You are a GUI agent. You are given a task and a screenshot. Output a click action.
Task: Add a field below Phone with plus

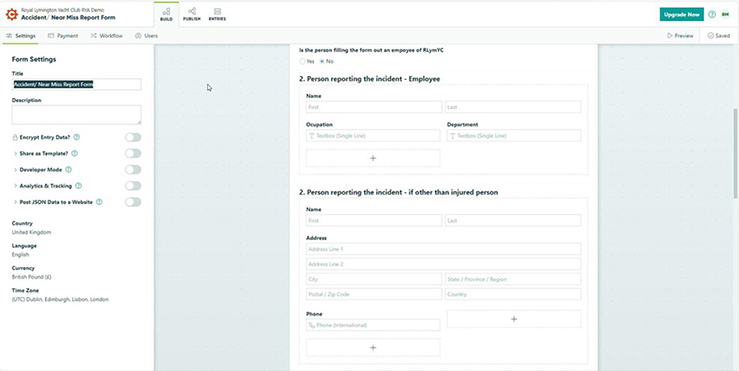point(373,347)
